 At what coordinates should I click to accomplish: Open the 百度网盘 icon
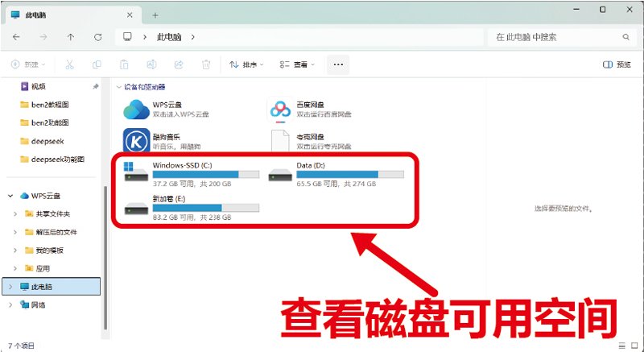click(x=279, y=109)
